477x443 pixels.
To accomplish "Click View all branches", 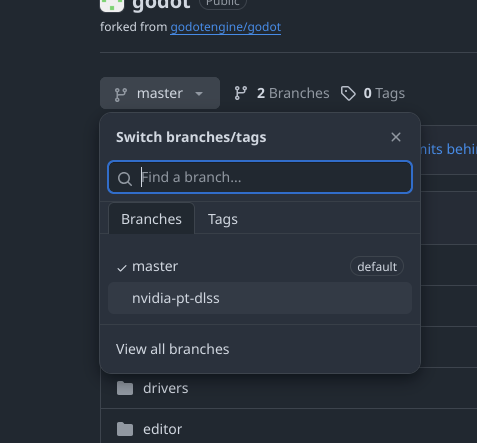I will point(172,349).
